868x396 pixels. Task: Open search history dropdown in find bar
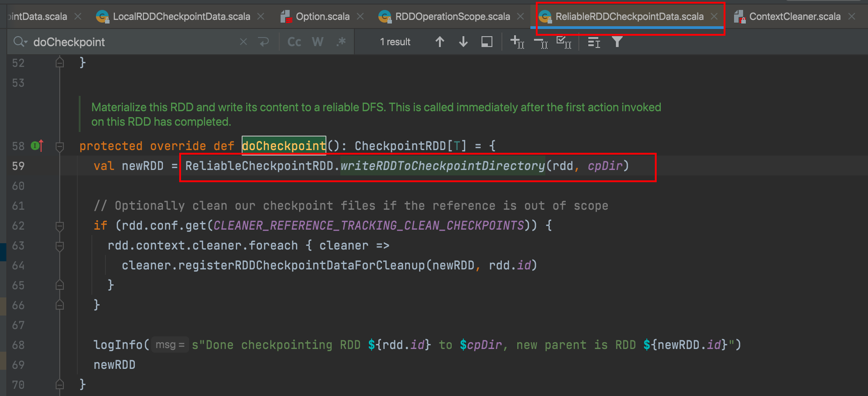coord(20,42)
